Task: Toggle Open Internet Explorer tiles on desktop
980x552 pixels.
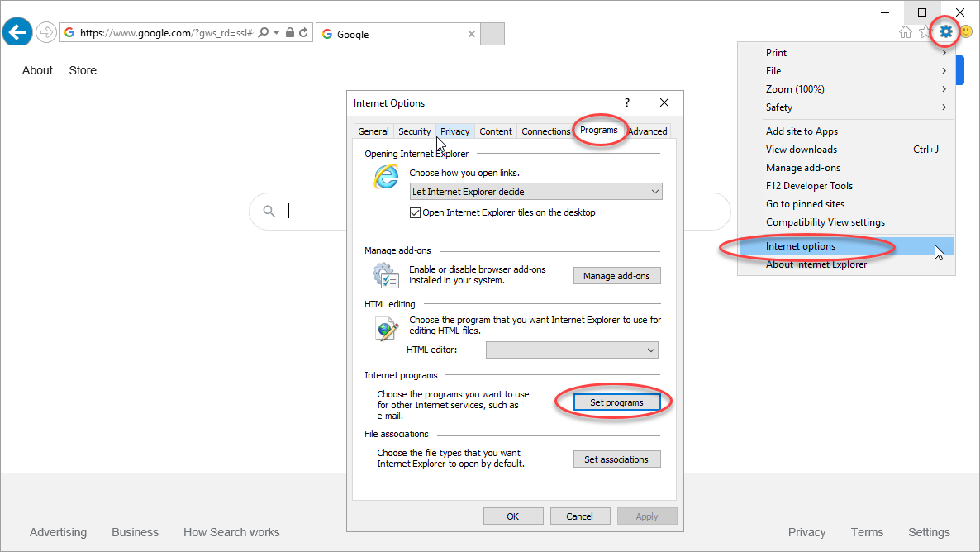Action: click(415, 212)
